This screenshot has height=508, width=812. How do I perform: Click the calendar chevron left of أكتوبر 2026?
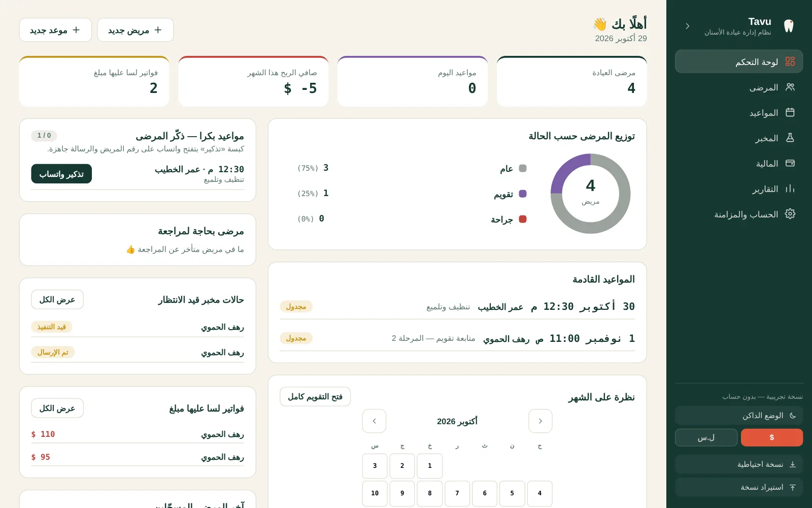pos(375,421)
